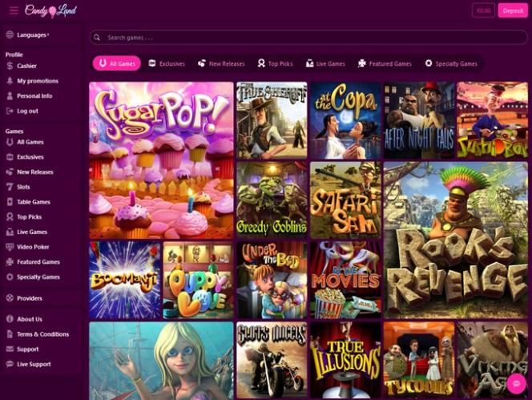Screen dimensions: 532x400
Task: Open the live chat bubble icon
Action: 517,382
